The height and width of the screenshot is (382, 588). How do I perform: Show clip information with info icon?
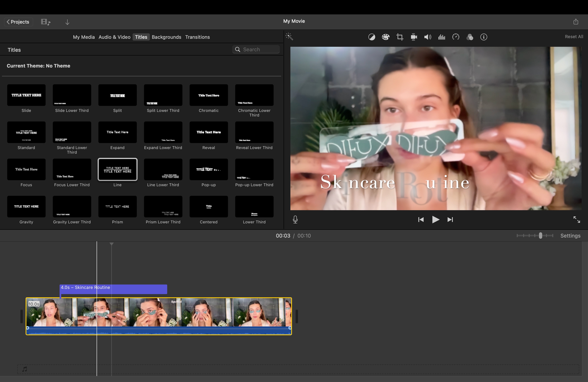pyautogui.click(x=483, y=37)
